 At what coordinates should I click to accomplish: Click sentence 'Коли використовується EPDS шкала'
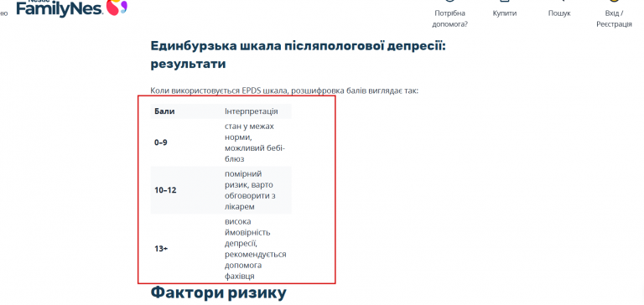coord(284,90)
